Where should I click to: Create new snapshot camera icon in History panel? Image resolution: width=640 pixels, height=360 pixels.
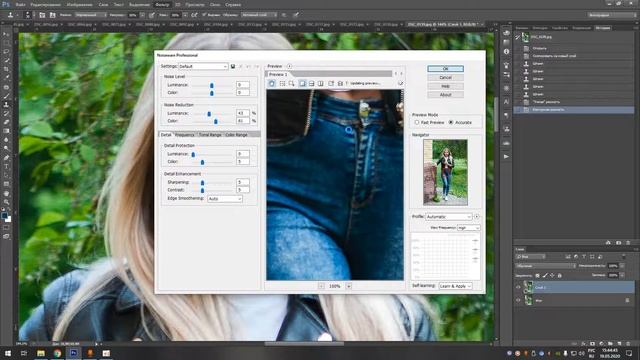(618, 242)
